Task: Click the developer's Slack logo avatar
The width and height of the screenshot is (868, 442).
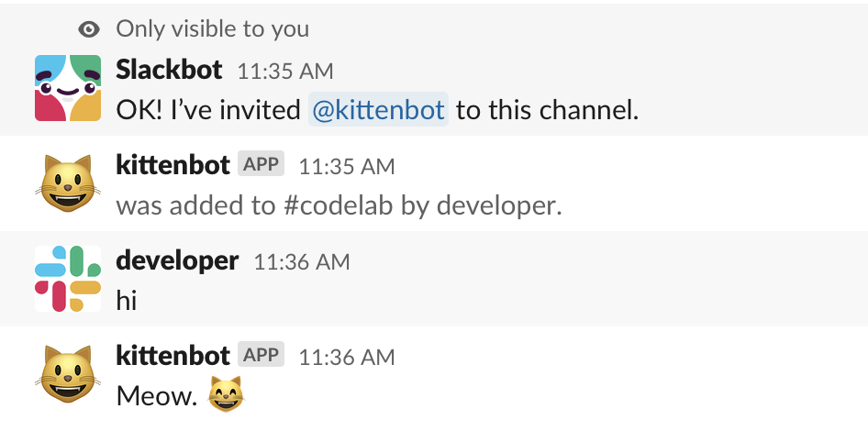Action: [68, 279]
